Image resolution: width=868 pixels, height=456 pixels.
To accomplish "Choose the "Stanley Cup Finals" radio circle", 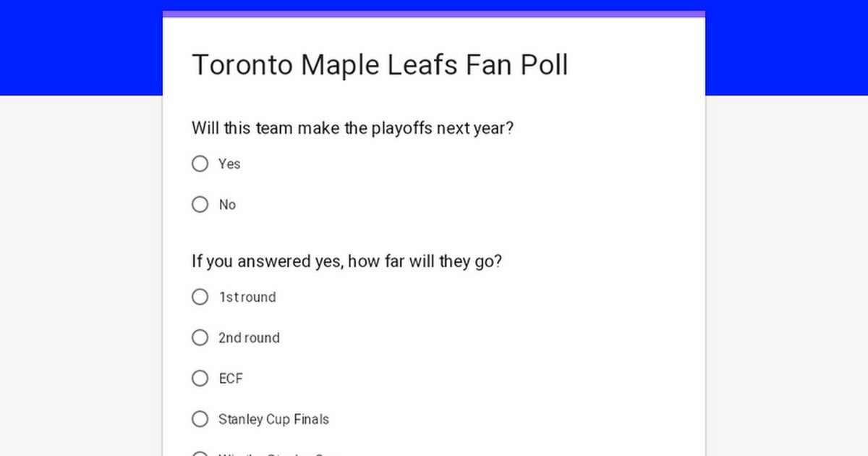I will click(200, 419).
